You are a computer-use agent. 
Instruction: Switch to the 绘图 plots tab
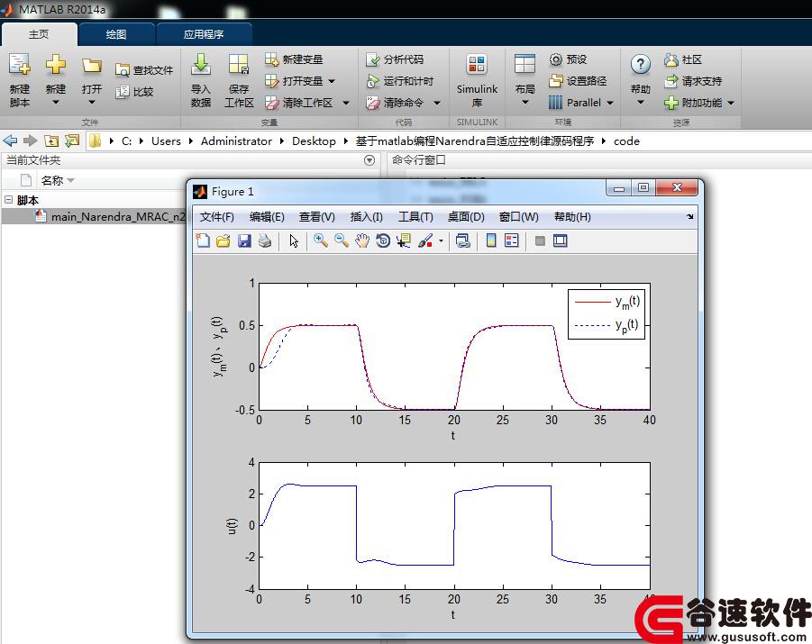coord(116,34)
